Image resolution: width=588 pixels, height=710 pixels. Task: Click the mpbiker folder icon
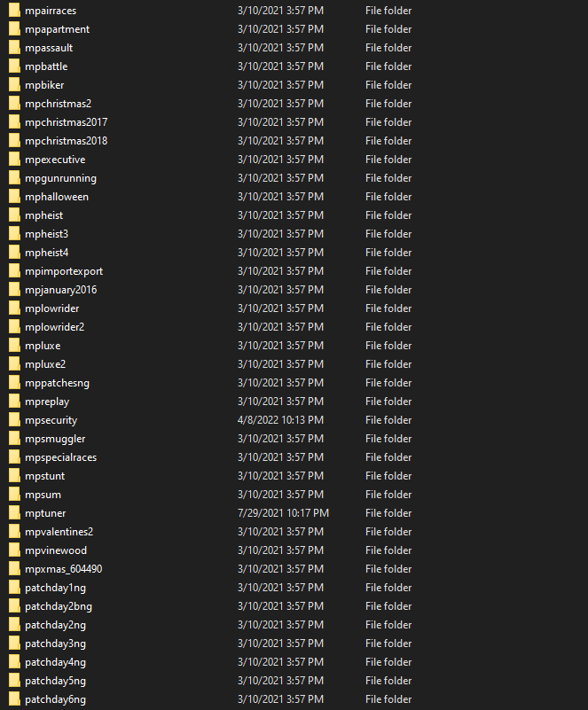coord(14,85)
